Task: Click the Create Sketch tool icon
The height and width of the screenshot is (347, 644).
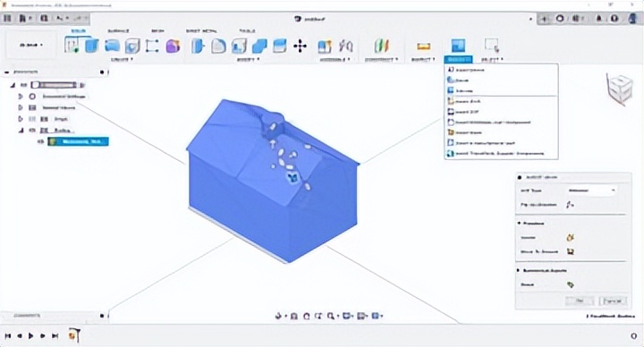Action: [72, 46]
